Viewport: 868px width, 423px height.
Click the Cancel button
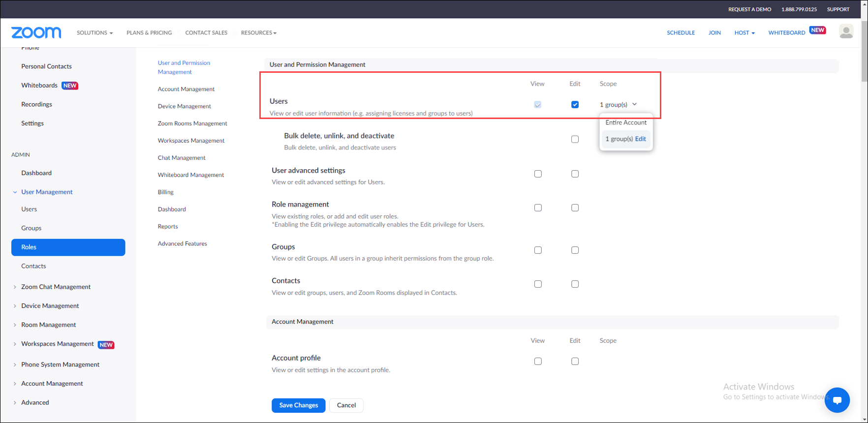click(x=346, y=405)
